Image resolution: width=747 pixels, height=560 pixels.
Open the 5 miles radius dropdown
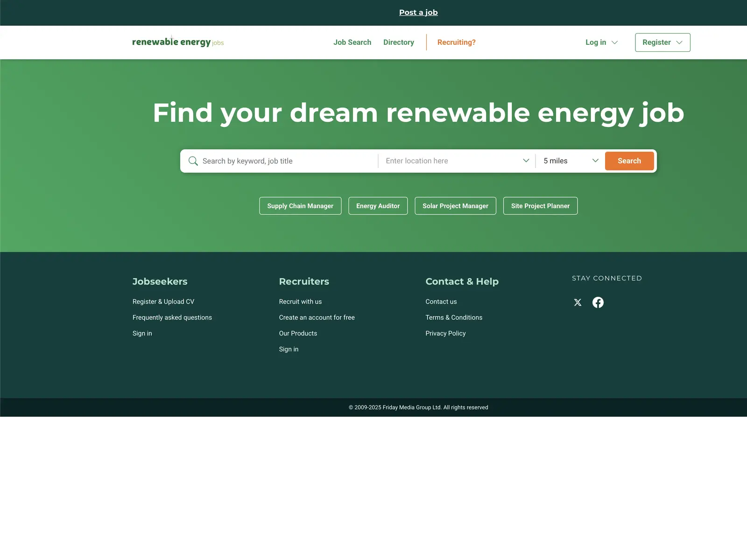click(571, 161)
